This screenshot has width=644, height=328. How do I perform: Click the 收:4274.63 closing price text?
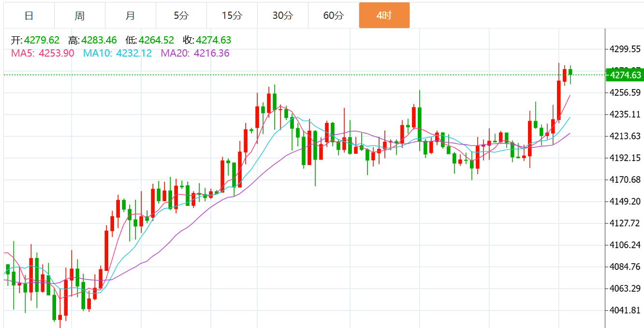[207, 40]
